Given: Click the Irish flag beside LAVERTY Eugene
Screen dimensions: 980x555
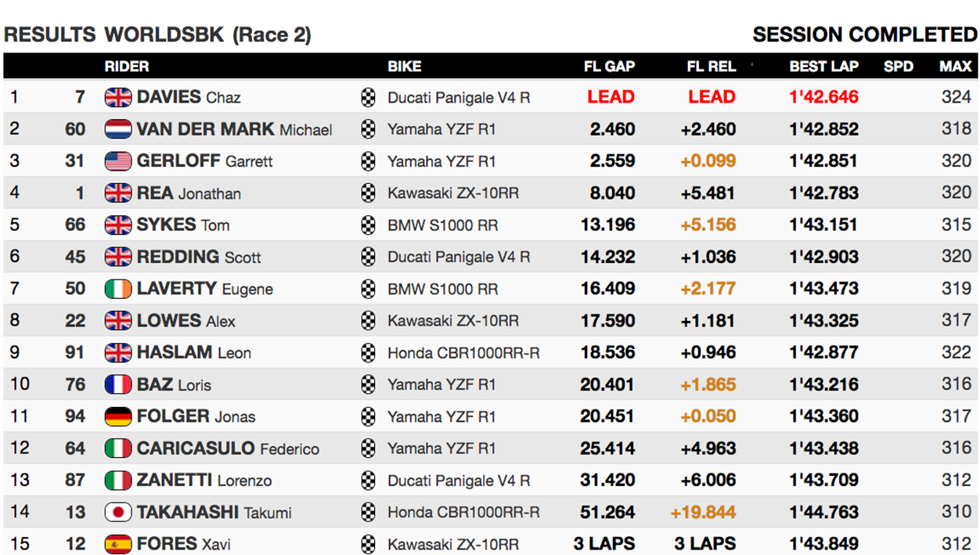Looking at the screenshot, I should click(x=118, y=289).
